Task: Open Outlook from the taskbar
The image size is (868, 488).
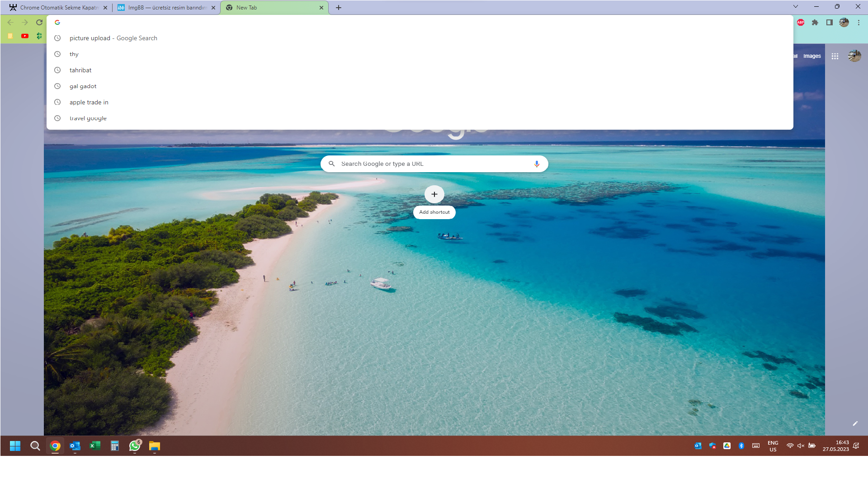Action: (75, 446)
